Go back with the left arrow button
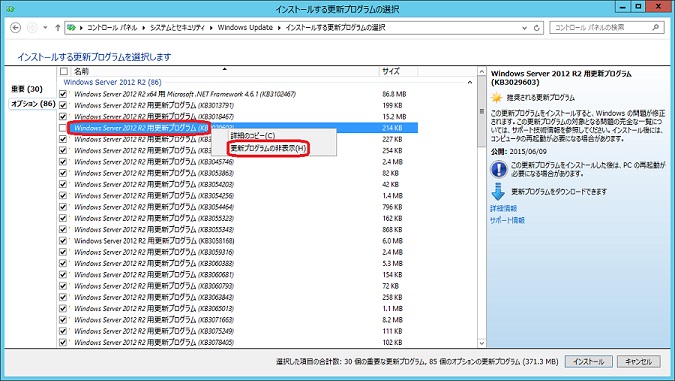This screenshot has width=675, height=381. 15,28
